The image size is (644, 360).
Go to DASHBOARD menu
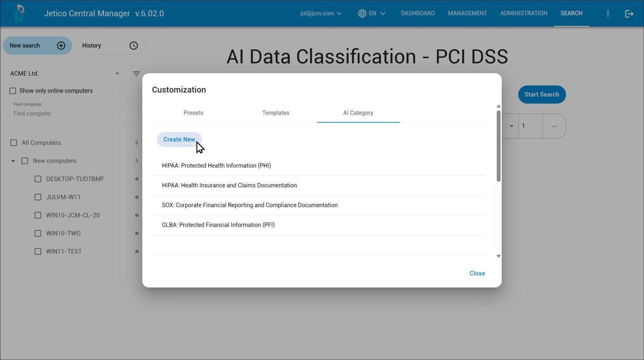(x=418, y=13)
